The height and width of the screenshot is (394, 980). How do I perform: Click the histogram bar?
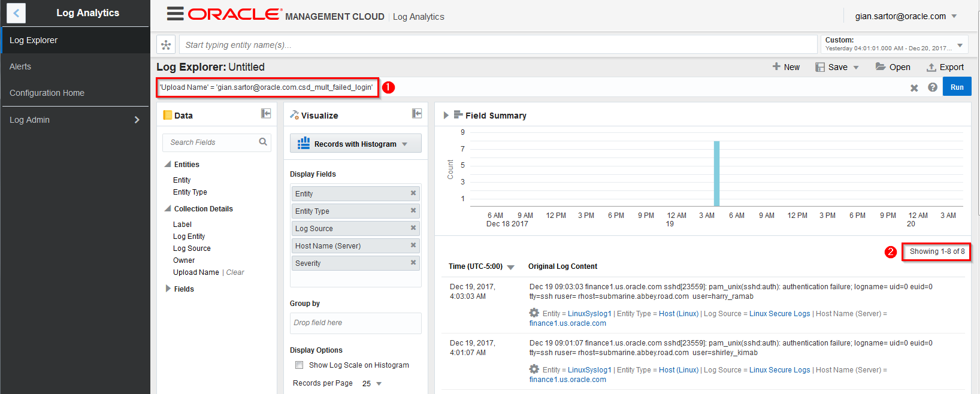pos(716,174)
